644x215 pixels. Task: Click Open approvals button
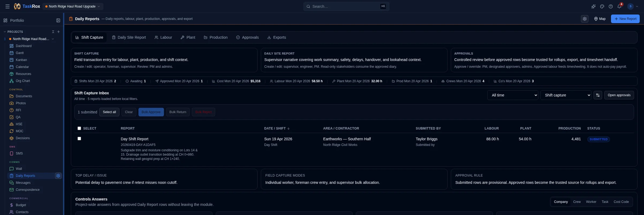click(x=619, y=95)
